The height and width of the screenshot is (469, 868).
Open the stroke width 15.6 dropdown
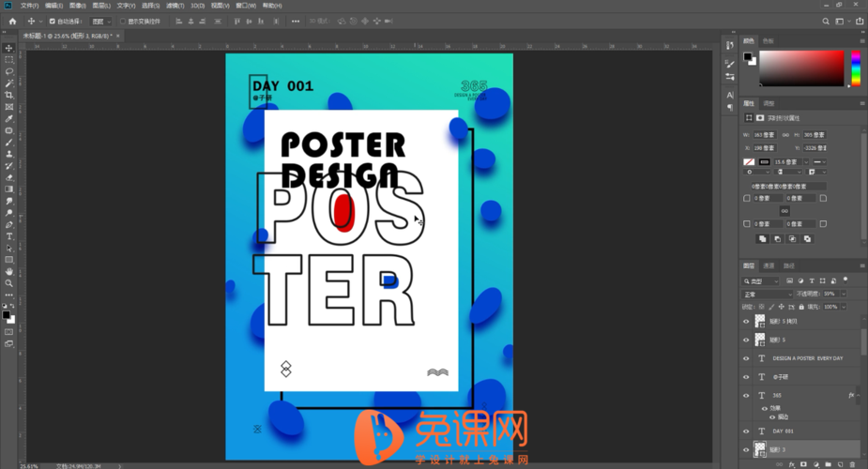click(806, 162)
